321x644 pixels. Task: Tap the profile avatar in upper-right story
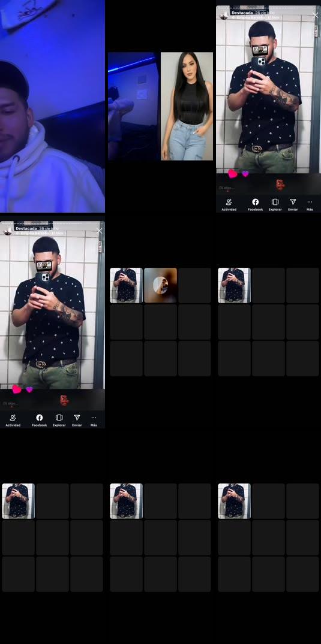224,16
